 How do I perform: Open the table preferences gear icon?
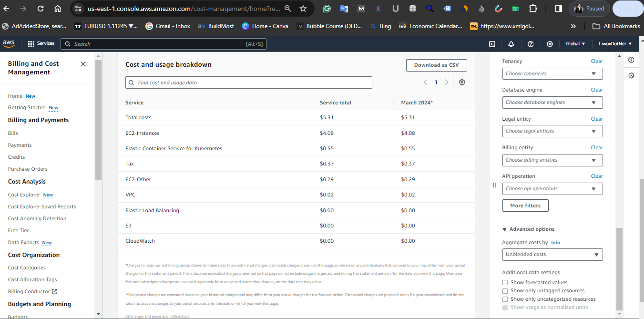pos(462,82)
